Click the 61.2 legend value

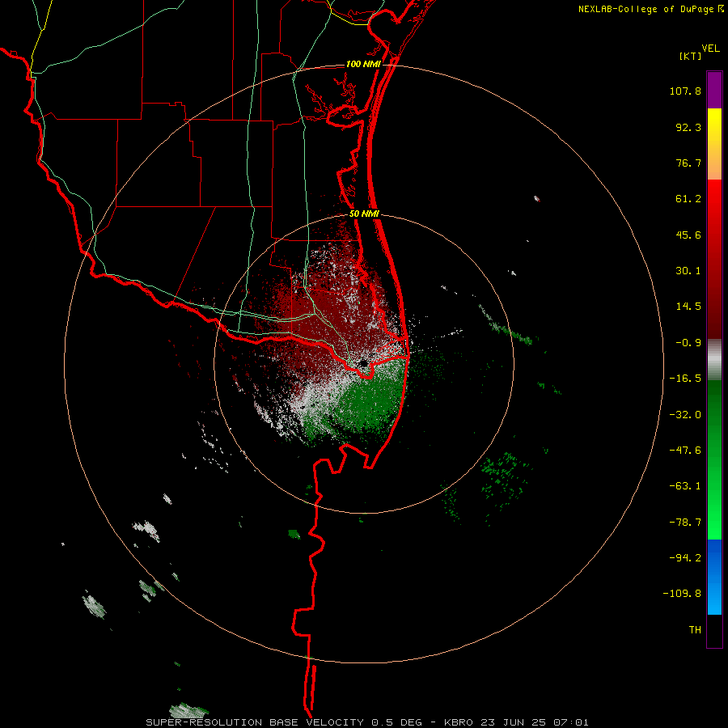tap(688, 199)
